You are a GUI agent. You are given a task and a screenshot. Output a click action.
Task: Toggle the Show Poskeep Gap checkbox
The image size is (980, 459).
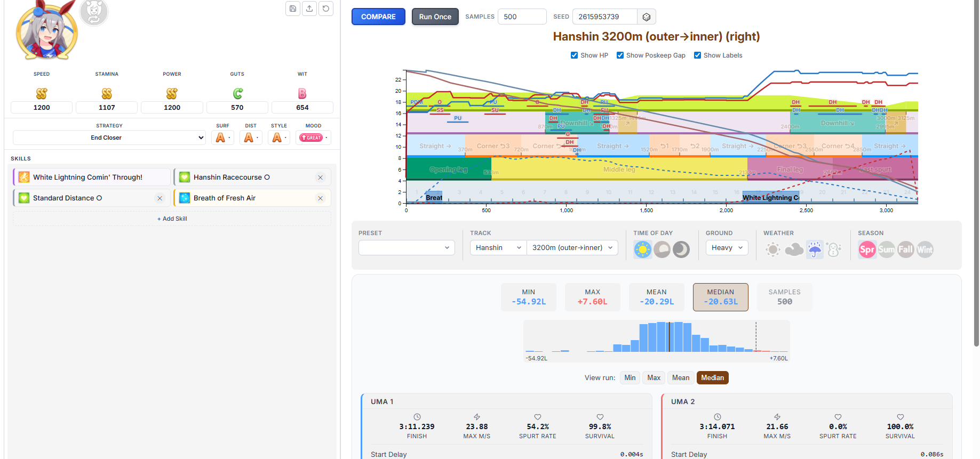(x=620, y=55)
